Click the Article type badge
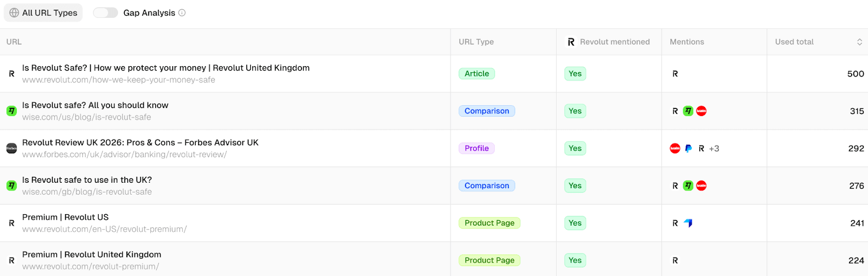 (x=477, y=74)
